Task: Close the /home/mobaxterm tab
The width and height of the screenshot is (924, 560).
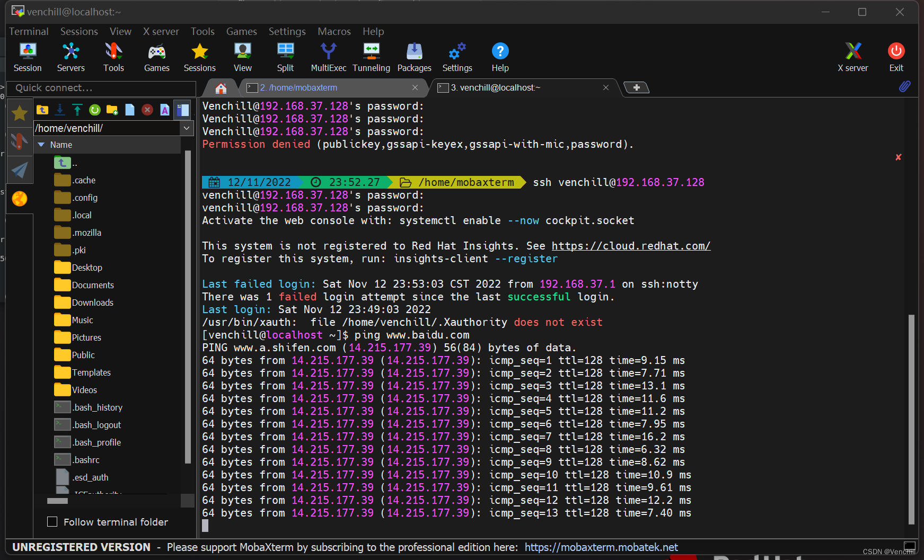Action: coord(415,88)
